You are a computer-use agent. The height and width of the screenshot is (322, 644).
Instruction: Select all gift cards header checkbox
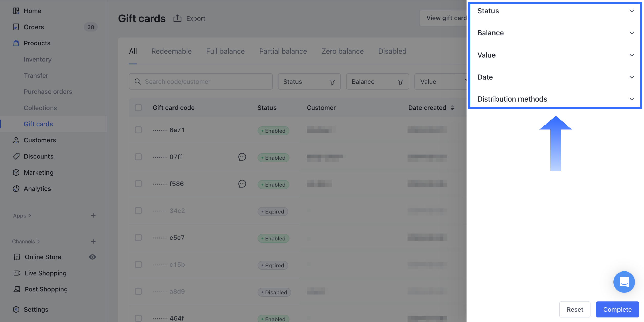[138, 108]
